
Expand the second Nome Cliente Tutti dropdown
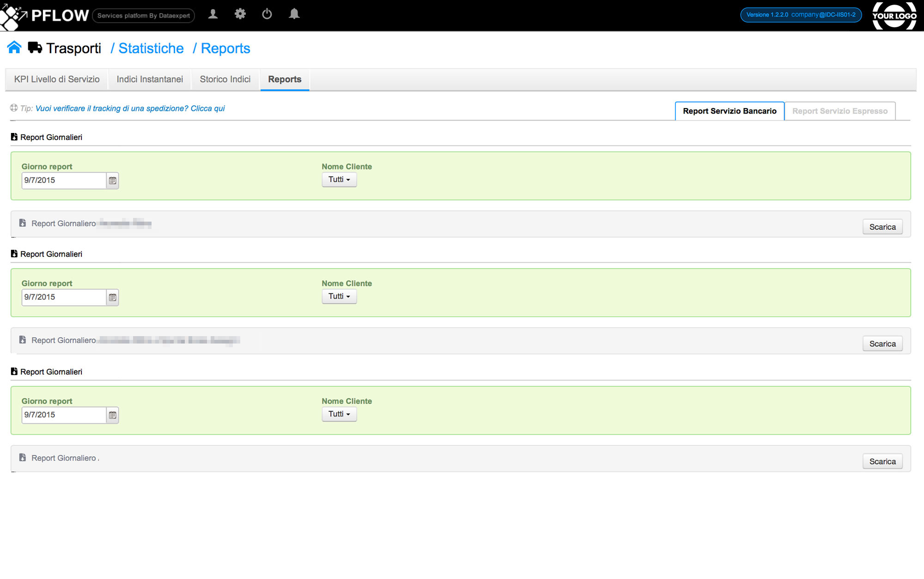click(x=339, y=296)
